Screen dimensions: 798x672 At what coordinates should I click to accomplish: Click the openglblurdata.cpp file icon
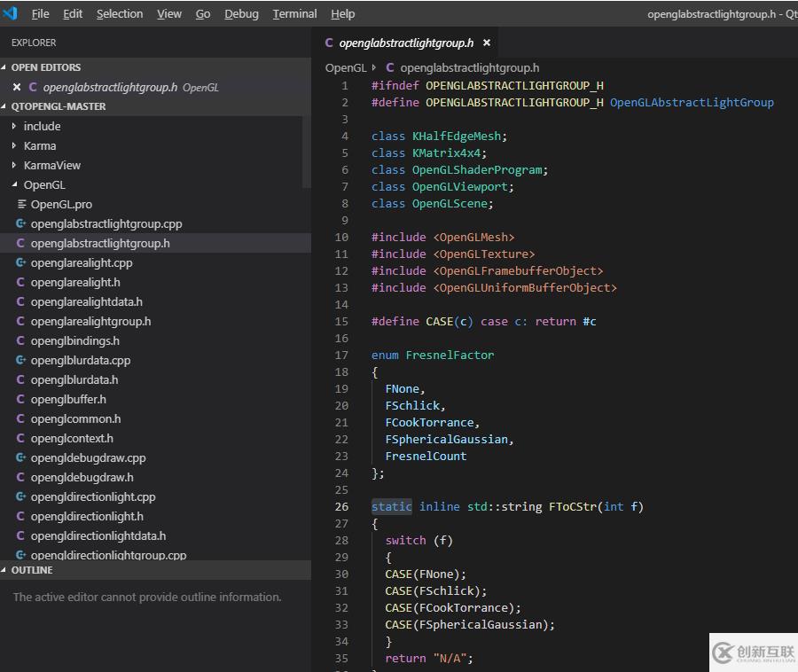21,360
